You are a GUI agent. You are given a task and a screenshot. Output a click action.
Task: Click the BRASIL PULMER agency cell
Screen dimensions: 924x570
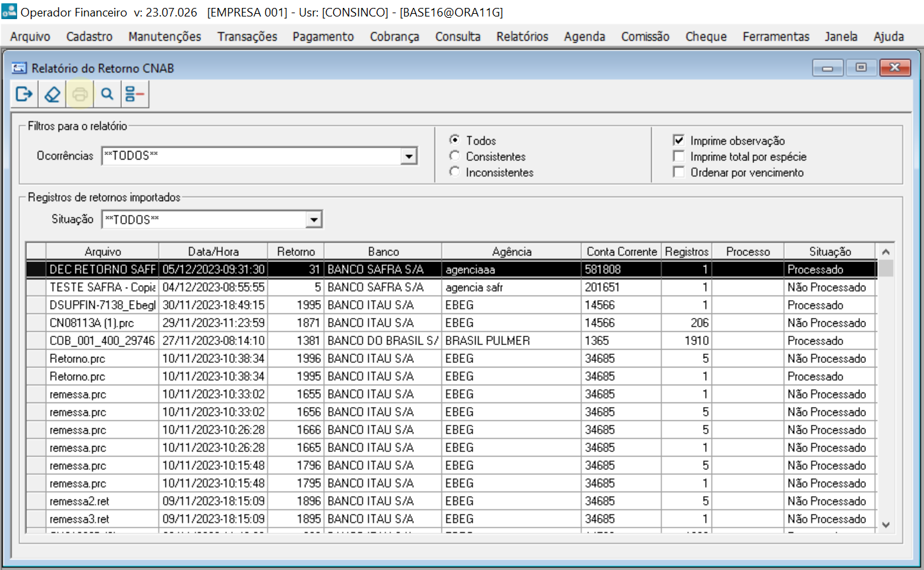click(511, 340)
